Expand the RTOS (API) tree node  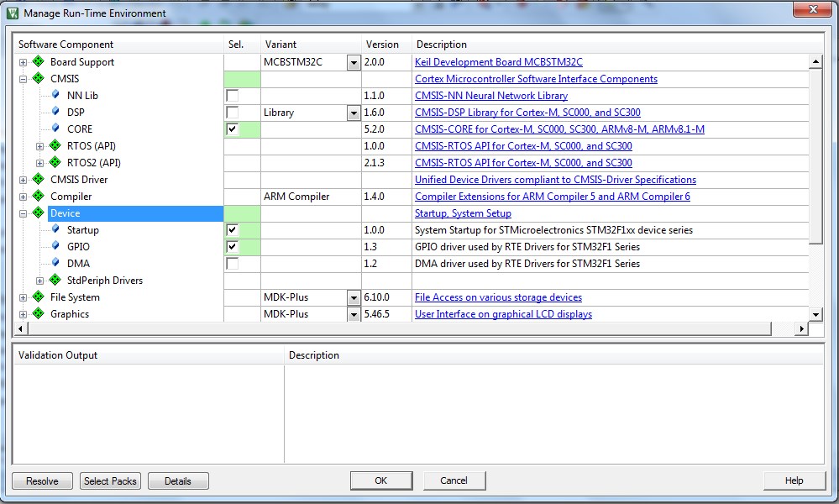39,147
